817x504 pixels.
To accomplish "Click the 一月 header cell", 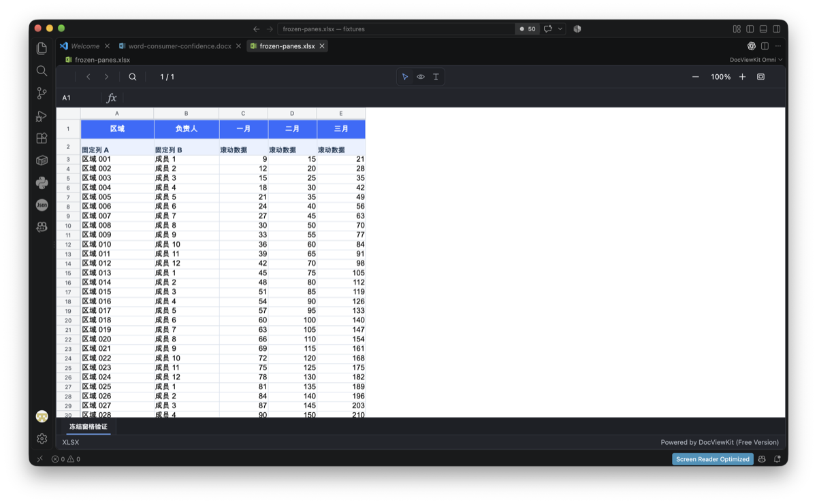I will 244,129.
